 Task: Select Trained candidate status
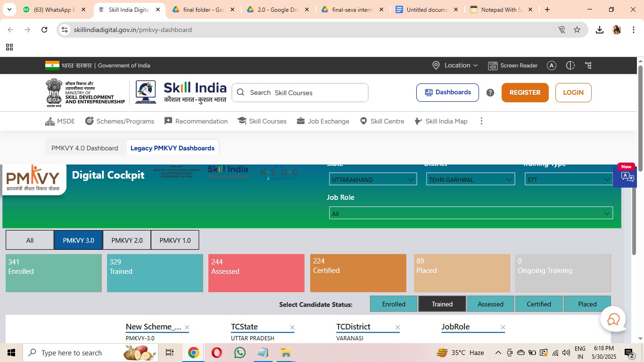[442, 304]
